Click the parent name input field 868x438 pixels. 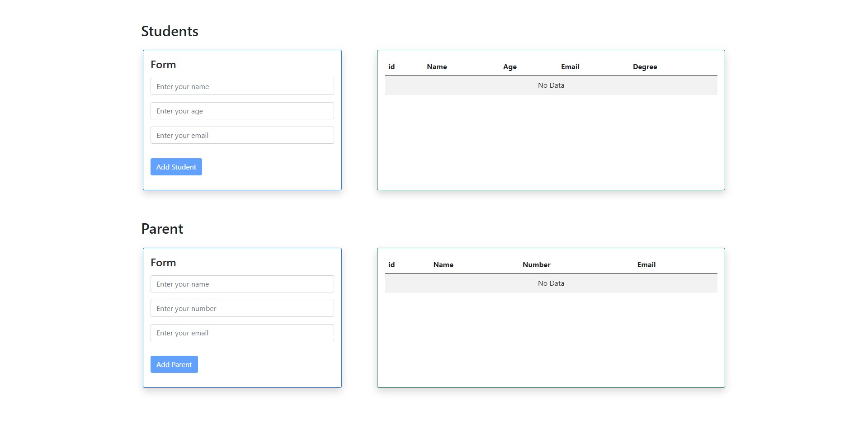(242, 284)
